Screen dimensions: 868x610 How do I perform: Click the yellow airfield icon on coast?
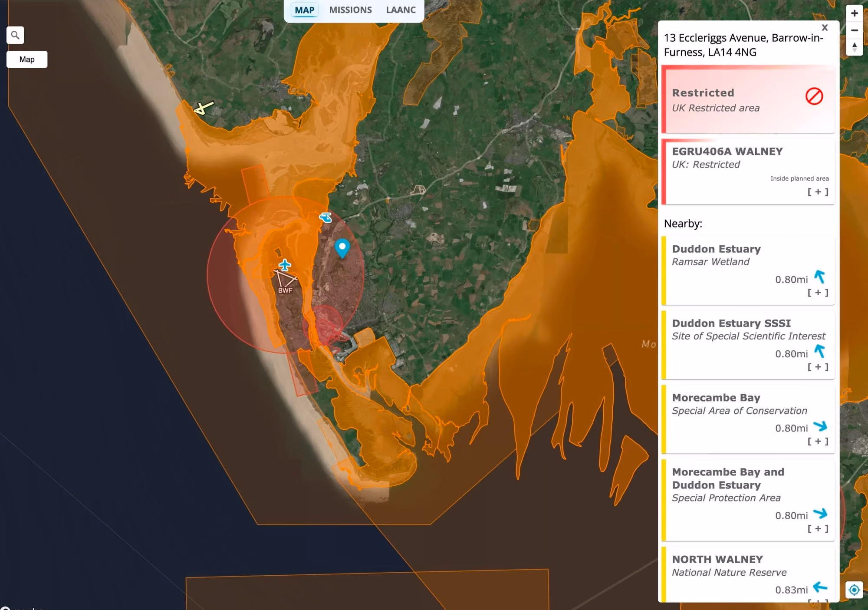click(203, 108)
